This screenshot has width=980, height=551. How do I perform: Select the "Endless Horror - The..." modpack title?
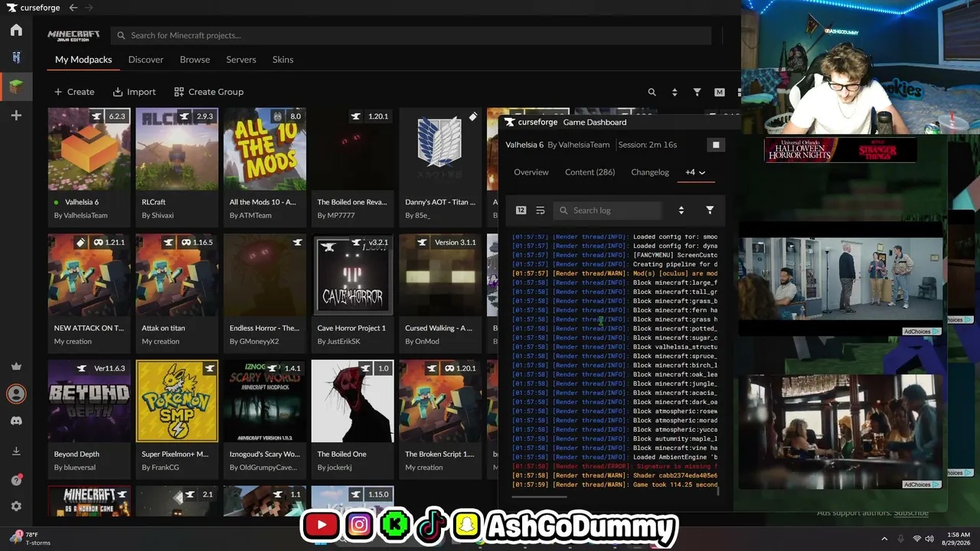[265, 328]
